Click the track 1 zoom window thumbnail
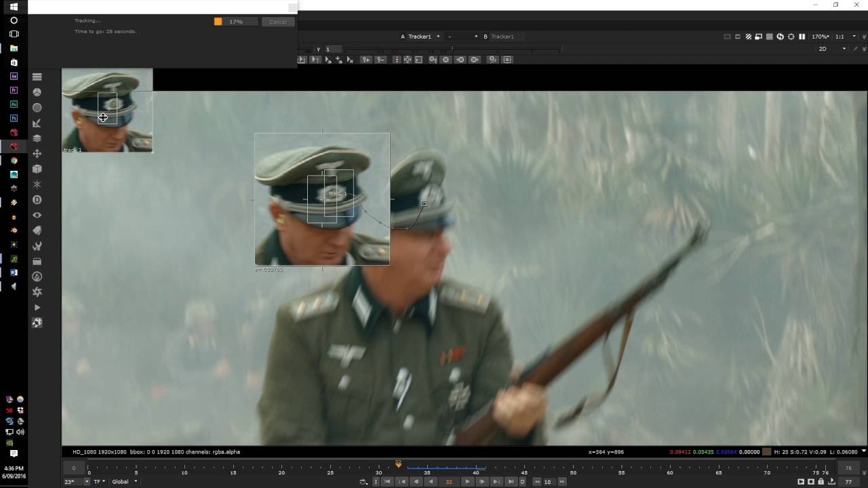Screen dimensions: 868x488 coord(107,110)
